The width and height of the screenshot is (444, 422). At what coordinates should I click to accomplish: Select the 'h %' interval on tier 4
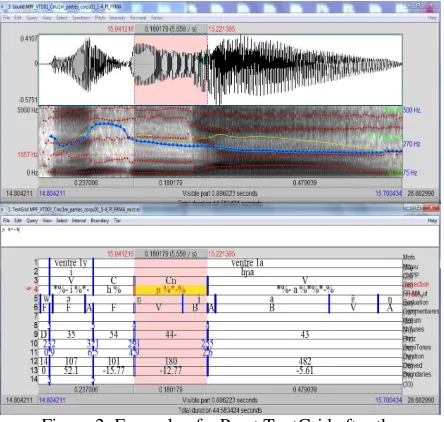[x=114, y=290]
